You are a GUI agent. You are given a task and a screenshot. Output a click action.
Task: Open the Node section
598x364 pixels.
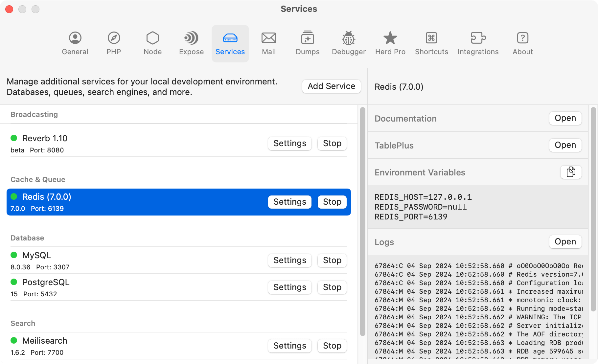(152, 43)
